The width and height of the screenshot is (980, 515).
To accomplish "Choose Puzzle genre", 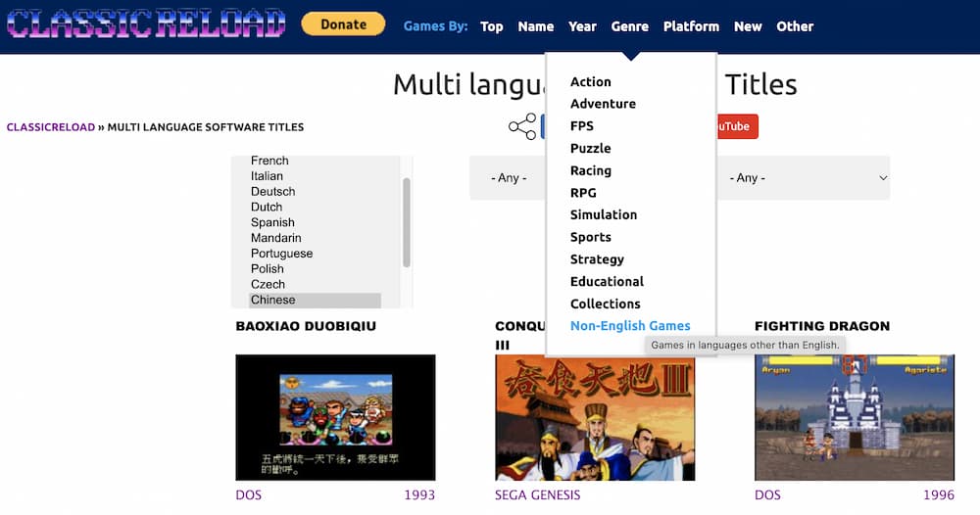I will [x=591, y=149].
